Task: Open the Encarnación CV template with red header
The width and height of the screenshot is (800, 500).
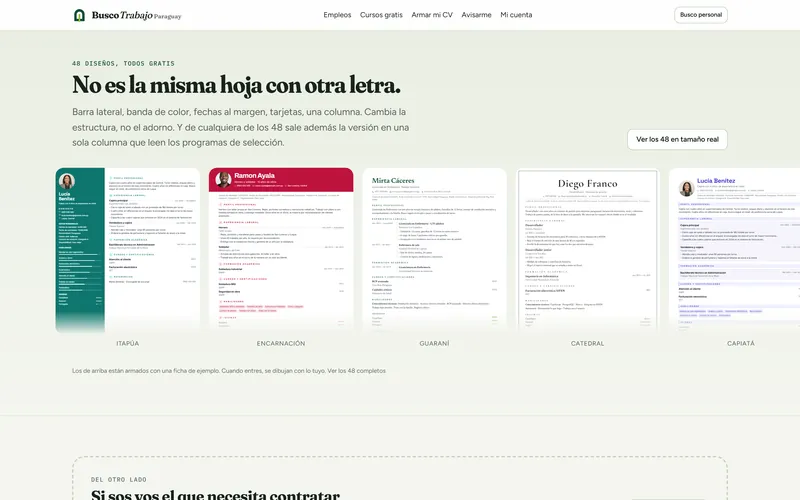Action: 281,250
